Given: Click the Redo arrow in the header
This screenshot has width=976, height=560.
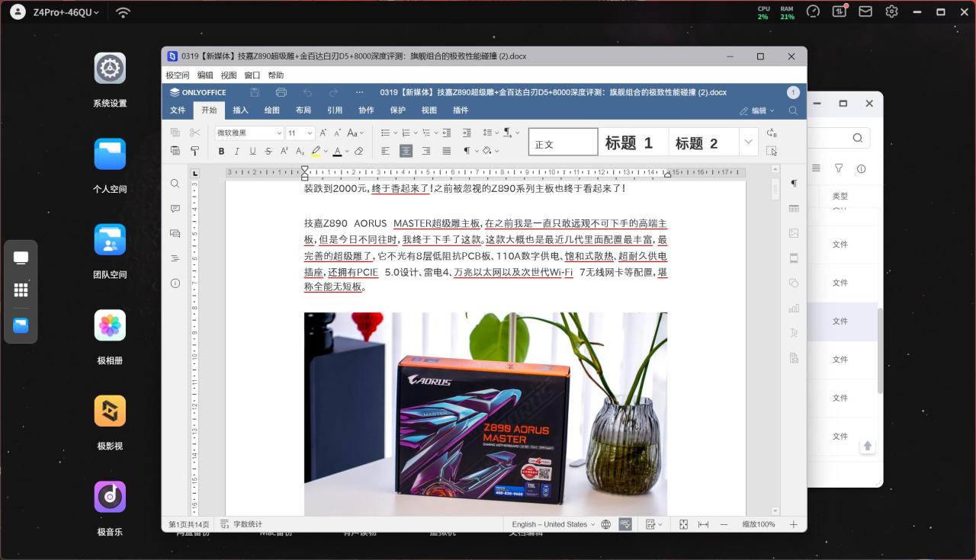Looking at the screenshot, I should (333, 92).
